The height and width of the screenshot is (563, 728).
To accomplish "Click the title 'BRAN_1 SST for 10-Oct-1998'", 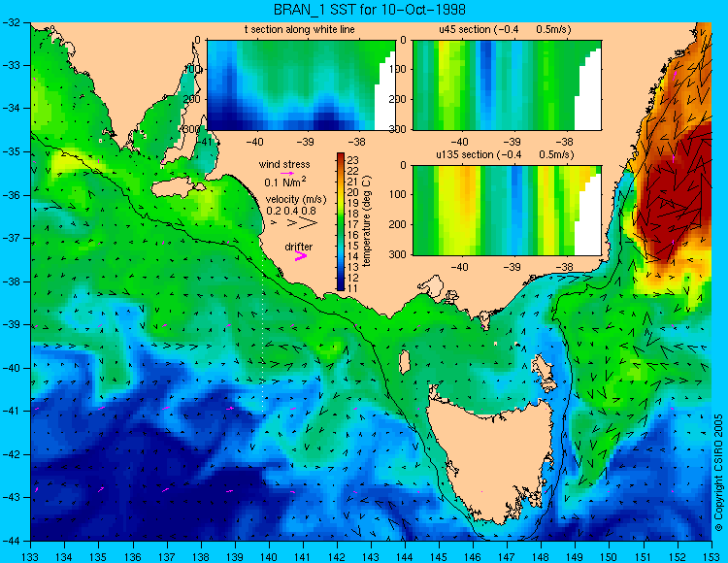I will (x=369, y=10).
